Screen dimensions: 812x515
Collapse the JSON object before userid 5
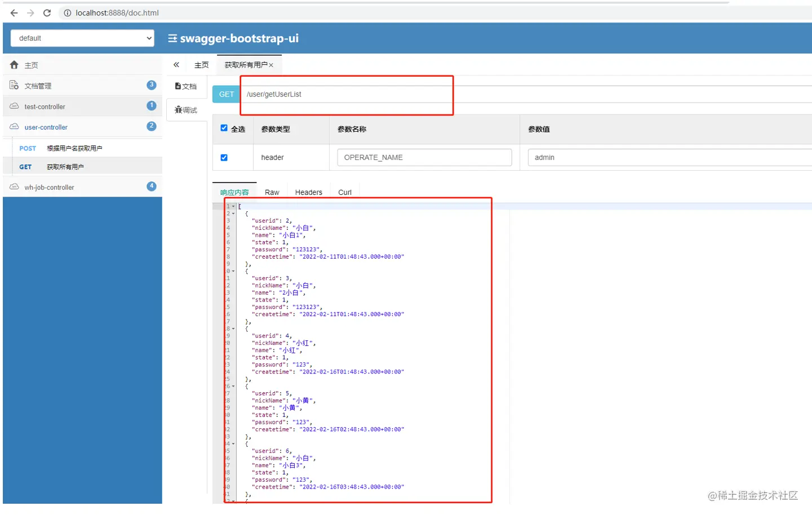pos(233,386)
